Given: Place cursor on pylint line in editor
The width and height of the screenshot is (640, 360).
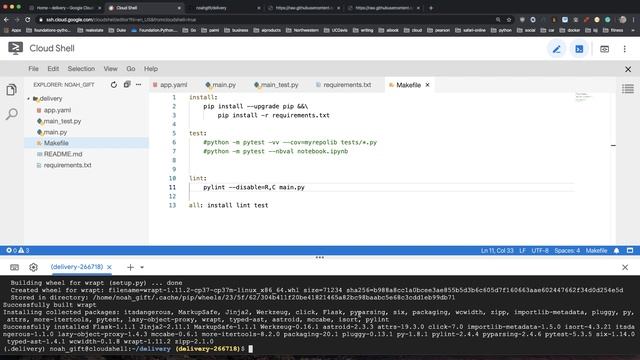Looking at the screenshot, I should coord(254,187).
